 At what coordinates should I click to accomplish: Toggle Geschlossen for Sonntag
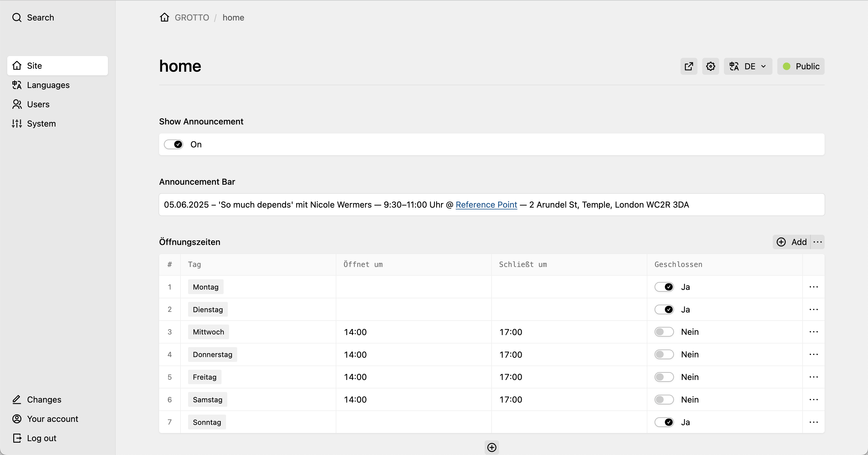[664, 422]
